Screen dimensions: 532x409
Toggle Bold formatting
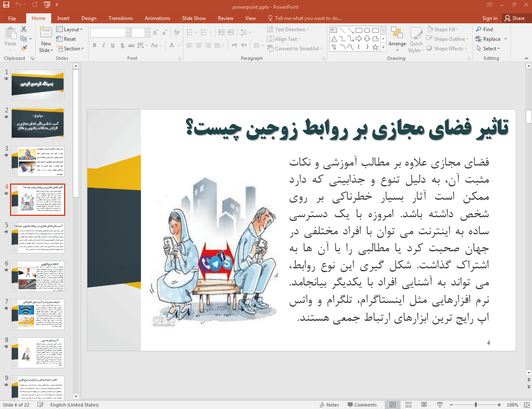94,45
